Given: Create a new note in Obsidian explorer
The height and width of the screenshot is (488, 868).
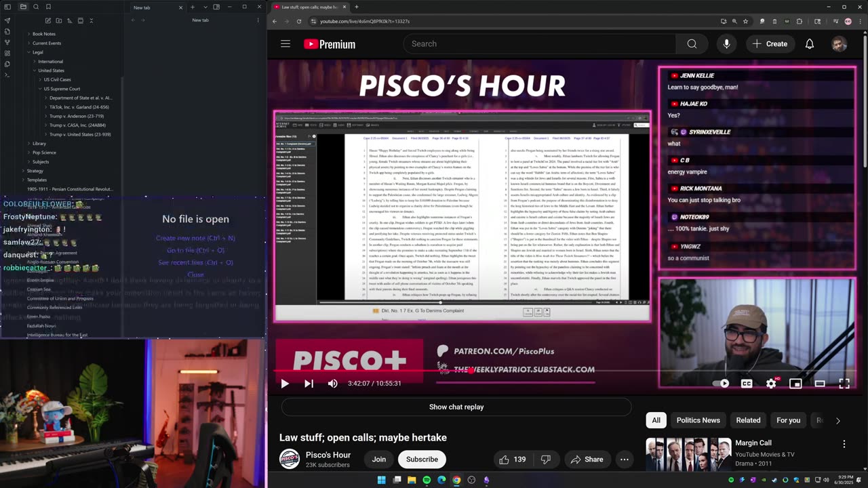Looking at the screenshot, I should tap(47, 20).
